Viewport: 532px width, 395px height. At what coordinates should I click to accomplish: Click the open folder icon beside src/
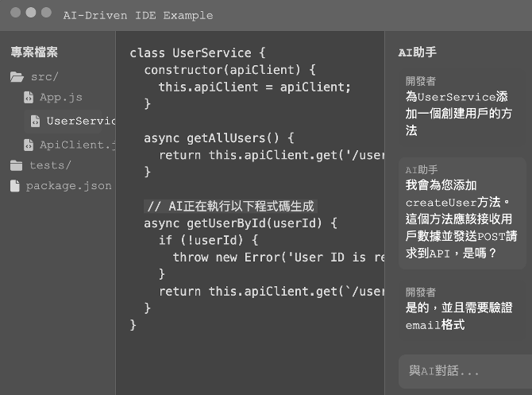pos(17,77)
